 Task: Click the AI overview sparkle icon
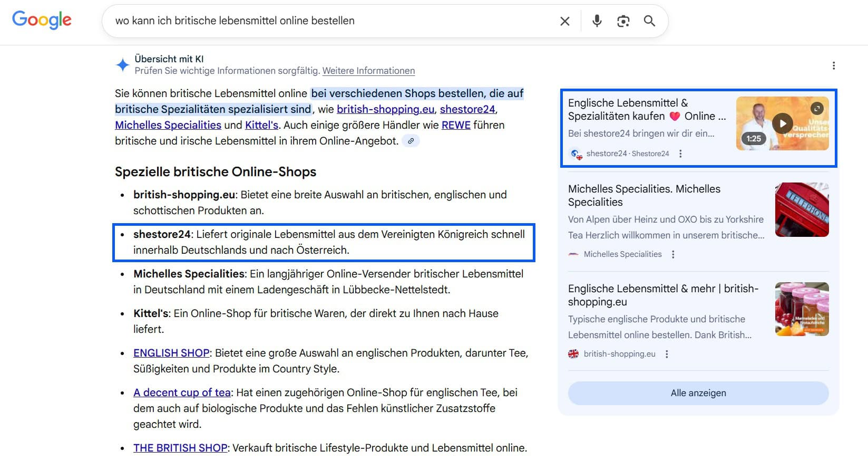(122, 65)
